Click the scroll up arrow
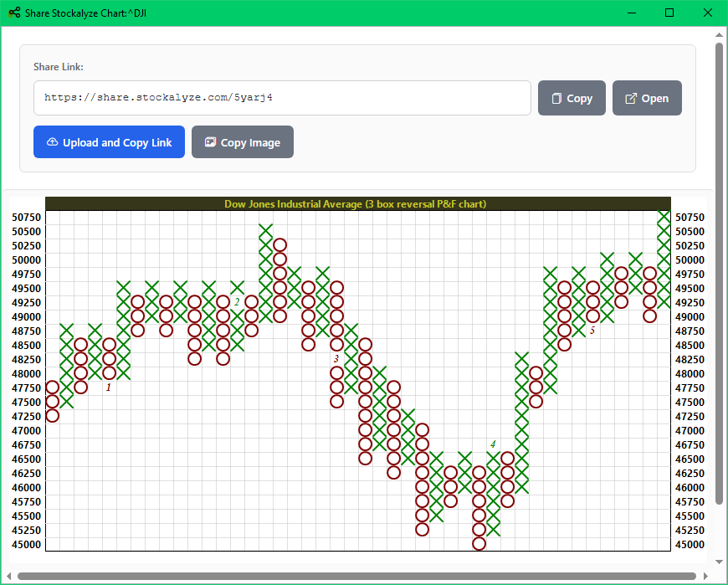This screenshot has height=585, width=728. click(719, 34)
